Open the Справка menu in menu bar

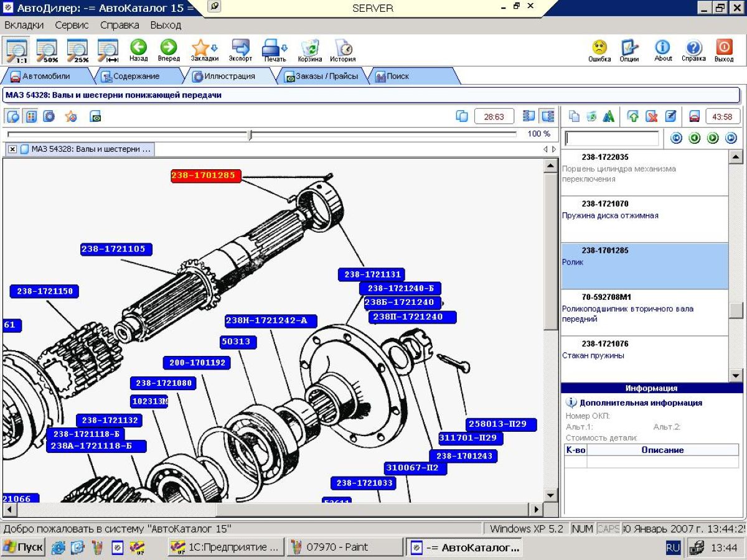(x=120, y=25)
